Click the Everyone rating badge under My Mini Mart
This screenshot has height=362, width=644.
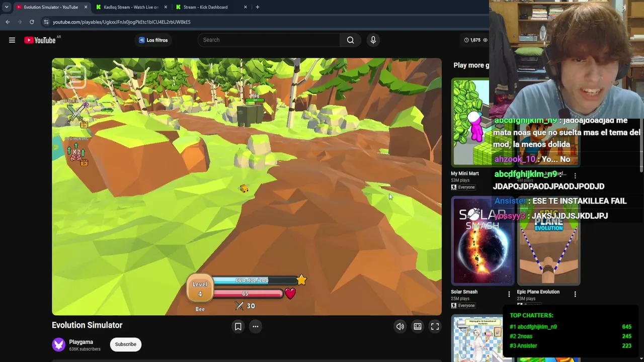point(463,188)
